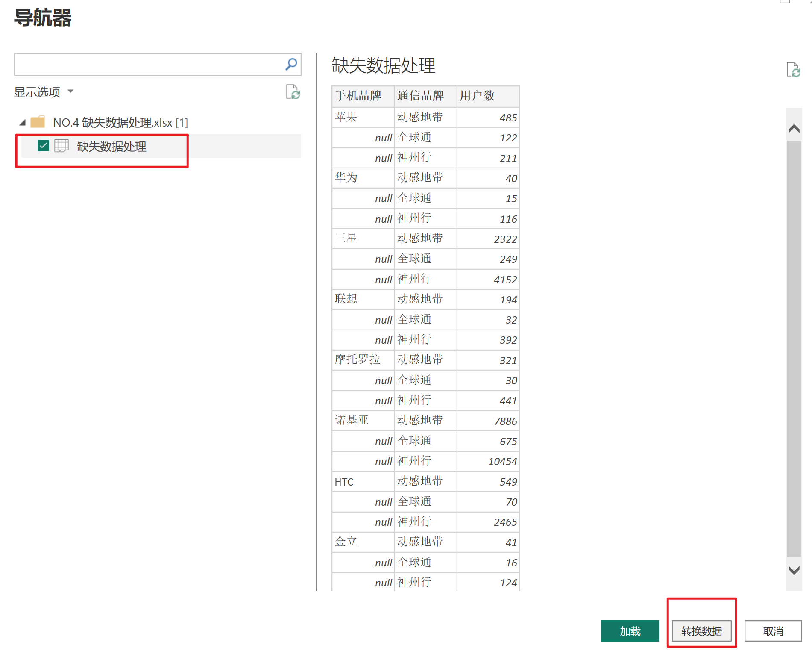This screenshot has width=812, height=657.
Task: Click the table icon next to 缺失数据处理
Action: 62,146
